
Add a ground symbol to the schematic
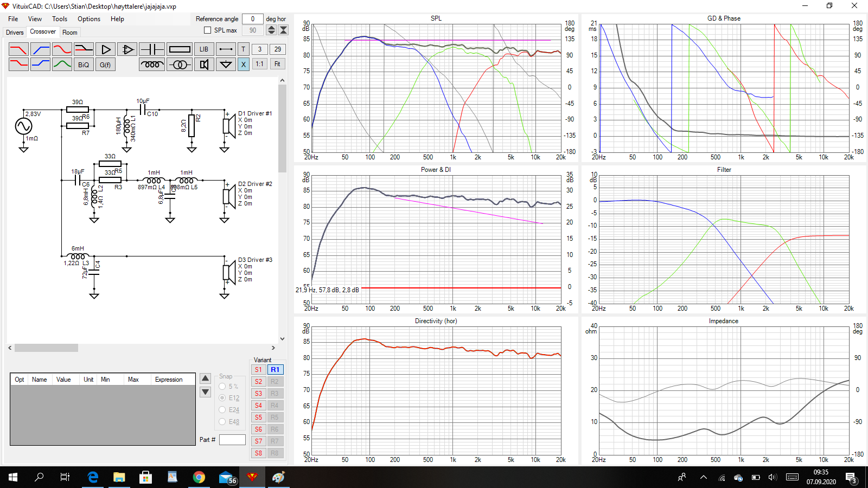point(226,65)
